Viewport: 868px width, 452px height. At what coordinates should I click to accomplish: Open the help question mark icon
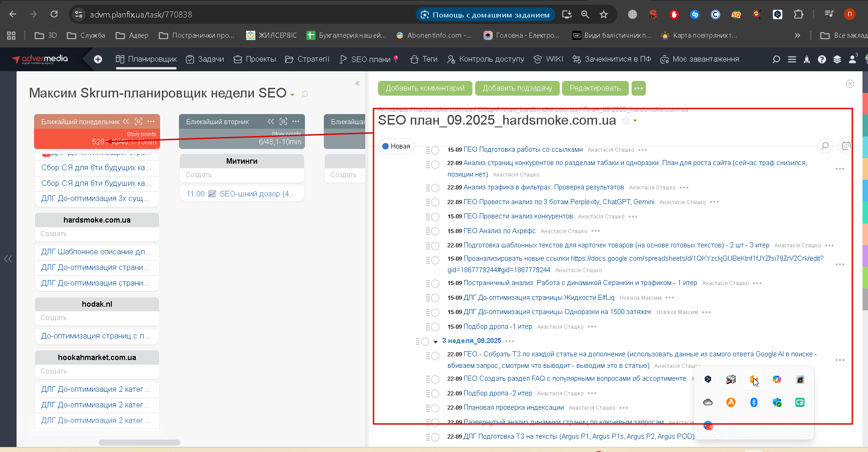(822, 59)
